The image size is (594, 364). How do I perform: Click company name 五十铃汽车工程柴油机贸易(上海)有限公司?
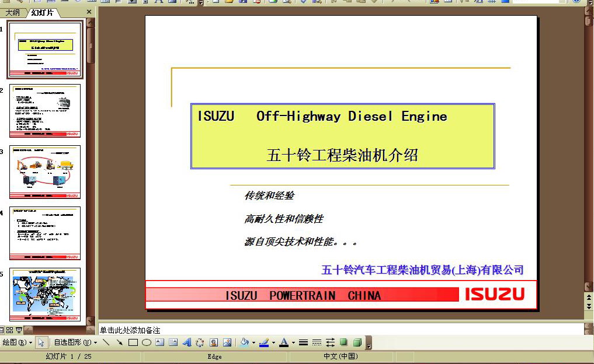422,269
